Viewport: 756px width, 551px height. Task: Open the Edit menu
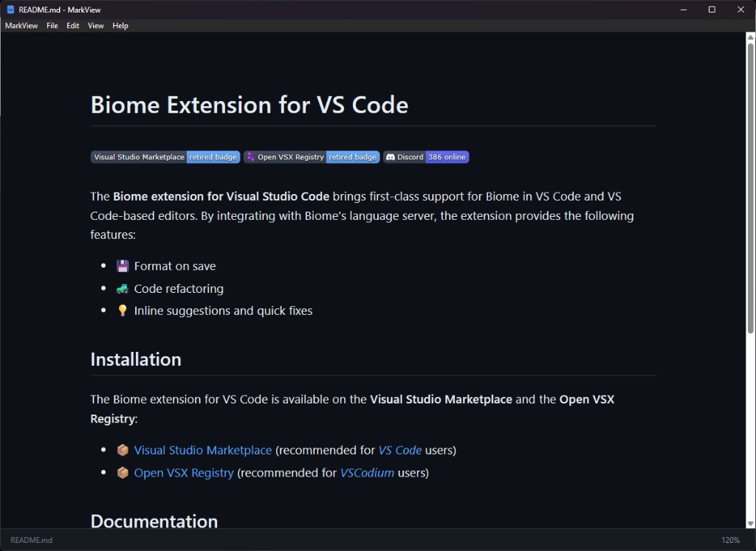click(x=73, y=26)
